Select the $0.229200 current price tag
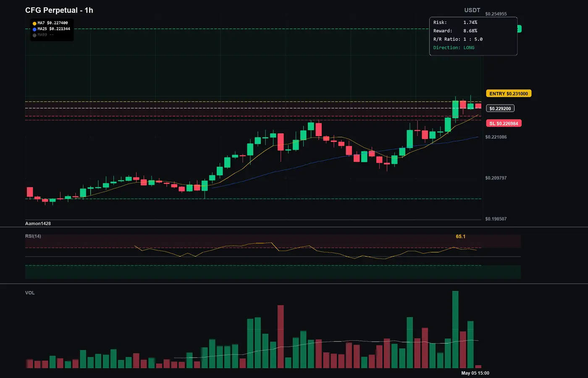The image size is (588, 378). tap(500, 108)
